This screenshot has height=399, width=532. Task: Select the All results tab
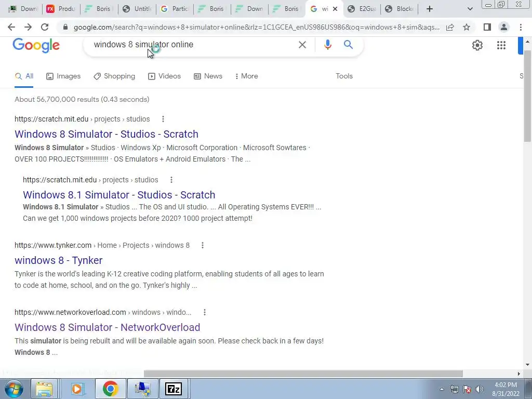click(24, 76)
